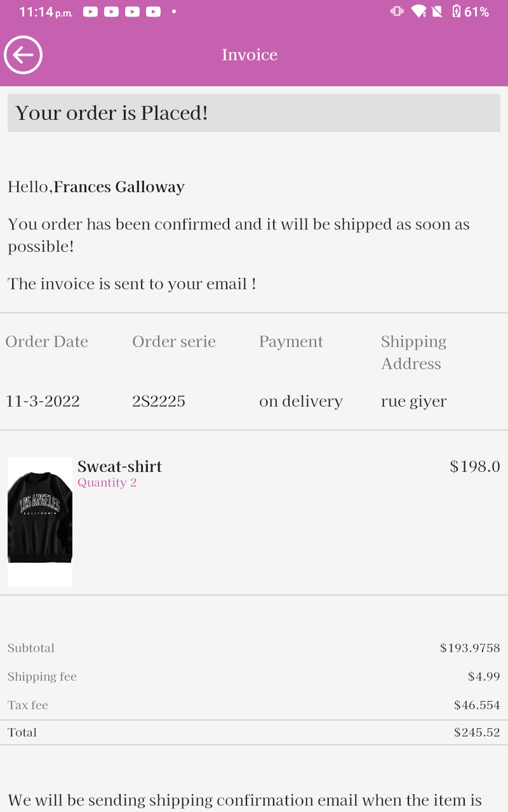Tap the Your order is Placed banner
This screenshot has height=812, width=508.
coord(254,113)
